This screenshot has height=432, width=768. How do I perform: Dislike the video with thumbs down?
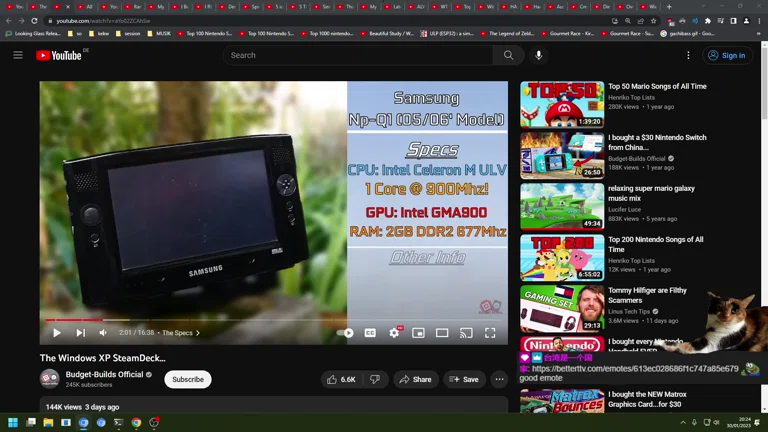[375, 380]
